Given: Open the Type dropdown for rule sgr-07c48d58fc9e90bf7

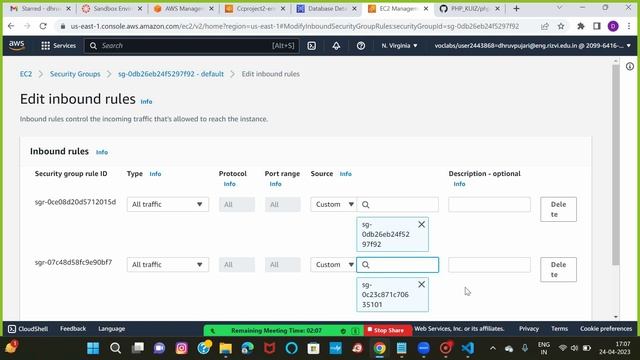Looking at the screenshot, I should coord(167,265).
